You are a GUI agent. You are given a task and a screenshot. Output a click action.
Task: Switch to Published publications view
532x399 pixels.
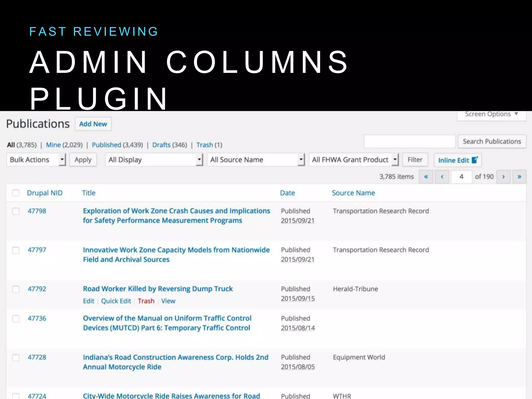(x=107, y=145)
